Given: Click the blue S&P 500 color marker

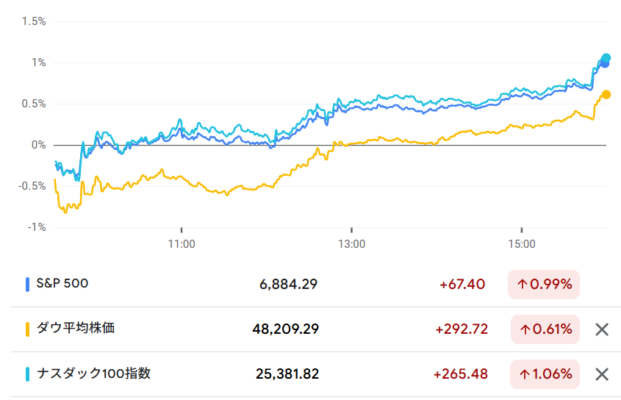Looking at the screenshot, I should tap(28, 284).
